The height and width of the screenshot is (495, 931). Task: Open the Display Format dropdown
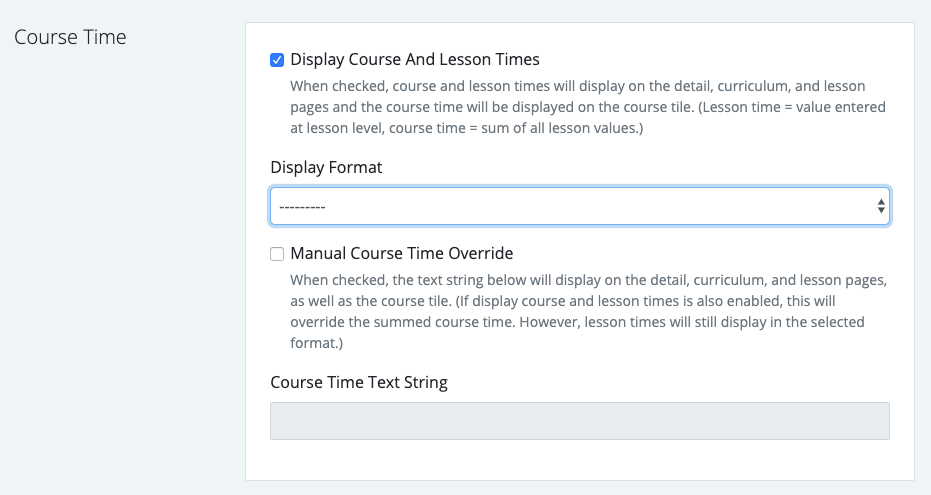pyautogui.click(x=579, y=206)
